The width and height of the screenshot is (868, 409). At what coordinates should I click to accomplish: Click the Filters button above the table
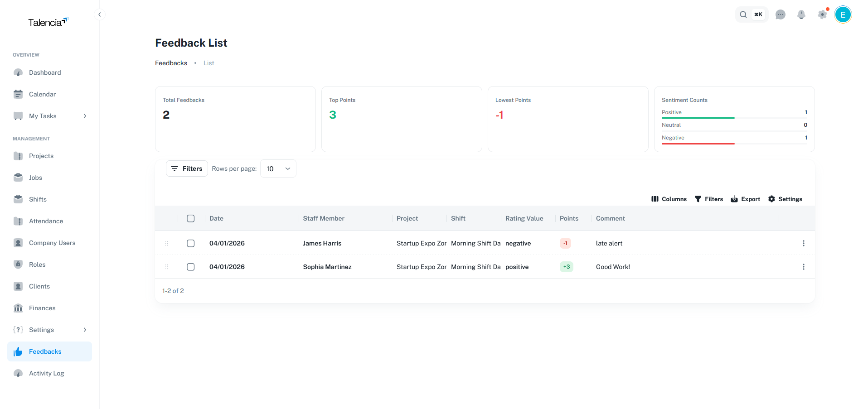tap(187, 168)
